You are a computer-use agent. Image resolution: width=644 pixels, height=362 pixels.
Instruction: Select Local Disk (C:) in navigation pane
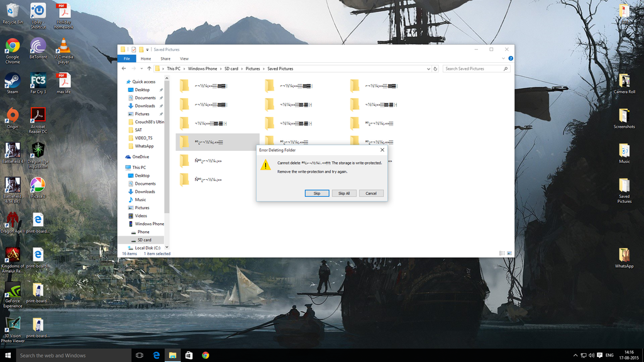143,248
